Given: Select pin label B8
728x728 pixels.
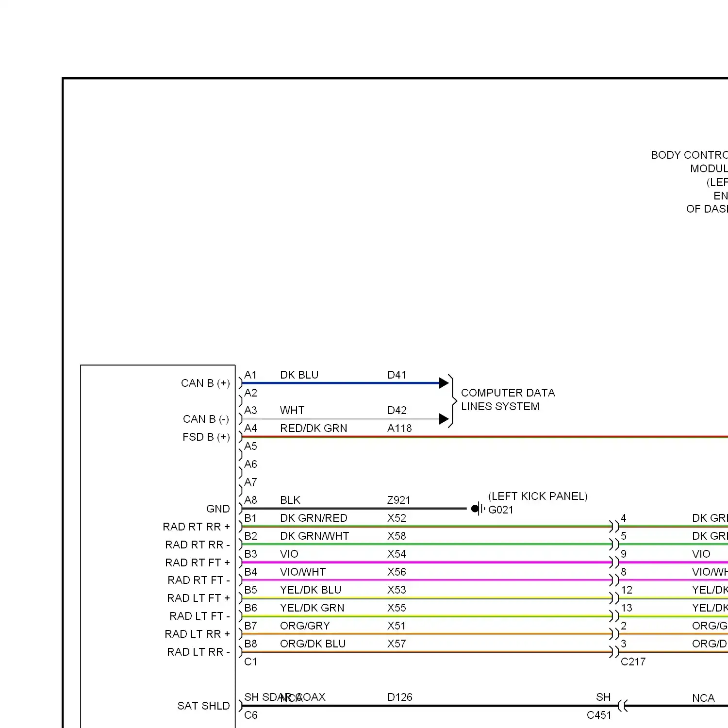Looking at the screenshot, I should (x=250, y=644).
